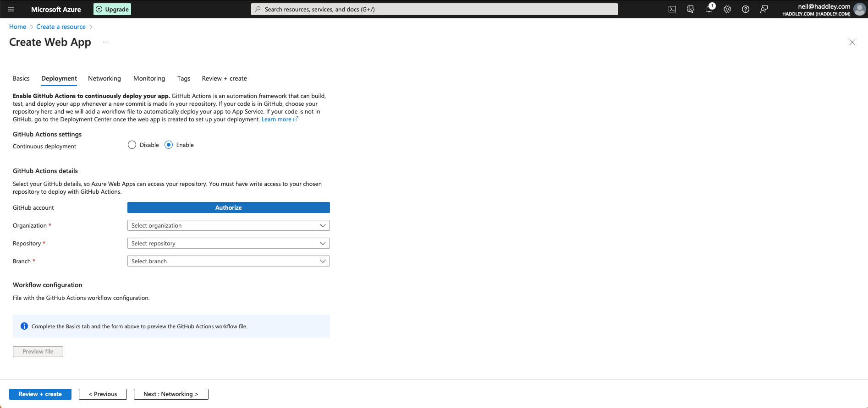This screenshot has height=408, width=868.
Task: Switch to the Monitoring tab
Action: [x=149, y=78]
